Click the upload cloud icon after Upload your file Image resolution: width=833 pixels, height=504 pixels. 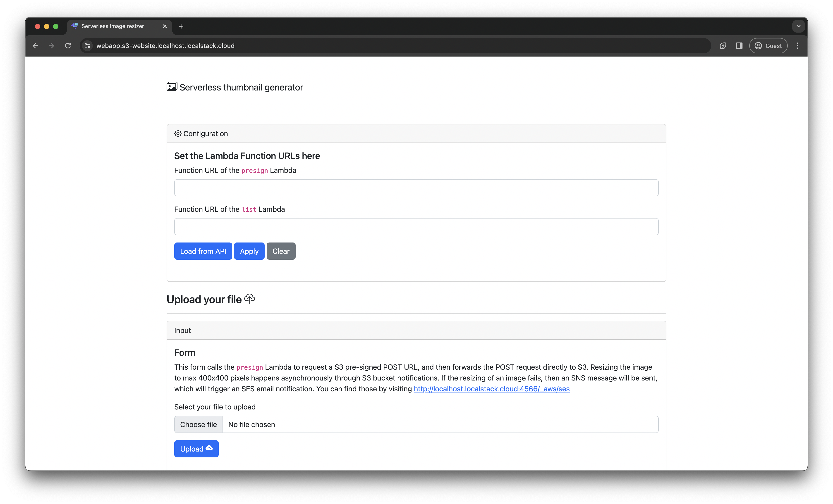(x=250, y=299)
